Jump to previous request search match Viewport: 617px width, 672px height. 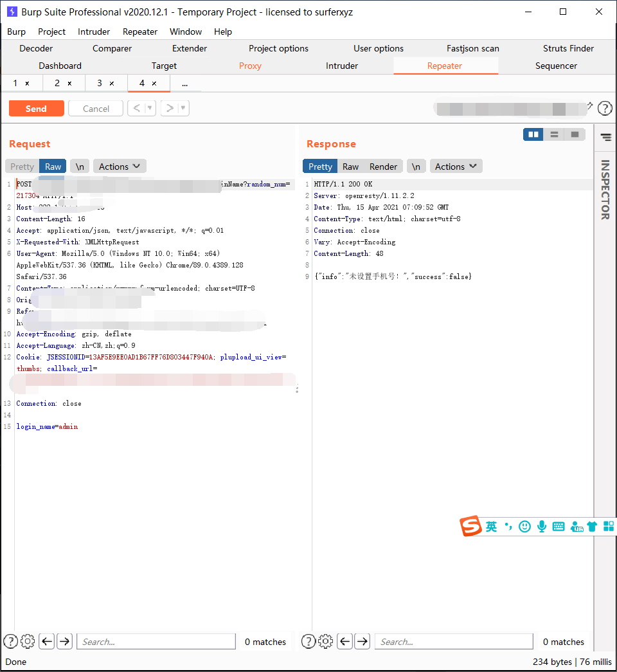coord(47,641)
